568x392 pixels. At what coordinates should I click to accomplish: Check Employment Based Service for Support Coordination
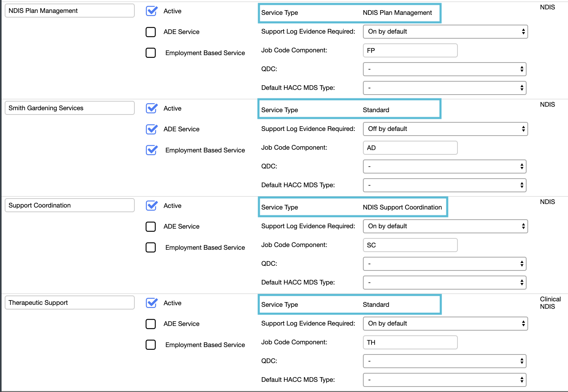(x=151, y=247)
